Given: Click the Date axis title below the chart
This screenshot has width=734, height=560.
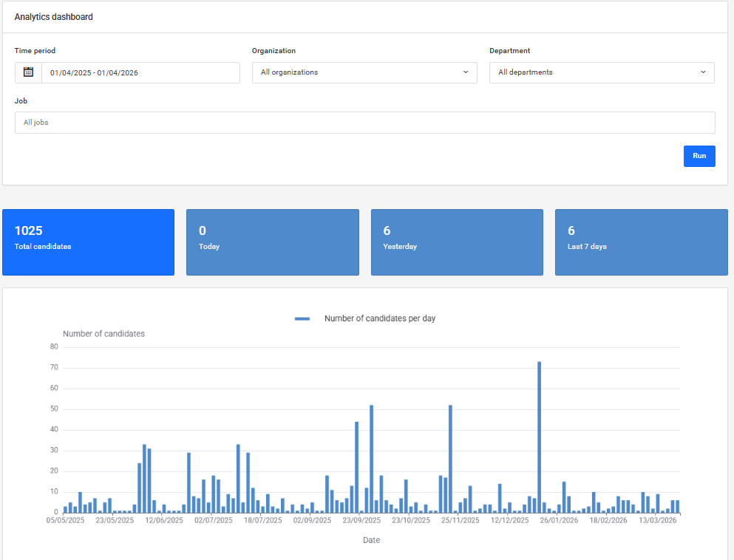Looking at the screenshot, I should (371, 540).
